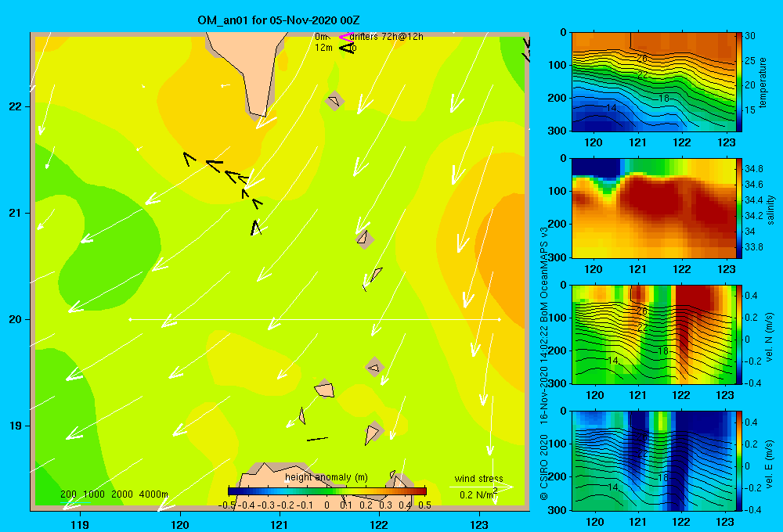Click the vertical CSIRO BoM OceanMAPS credit text
This screenshot has height=532, width=783.
[544, 363]
